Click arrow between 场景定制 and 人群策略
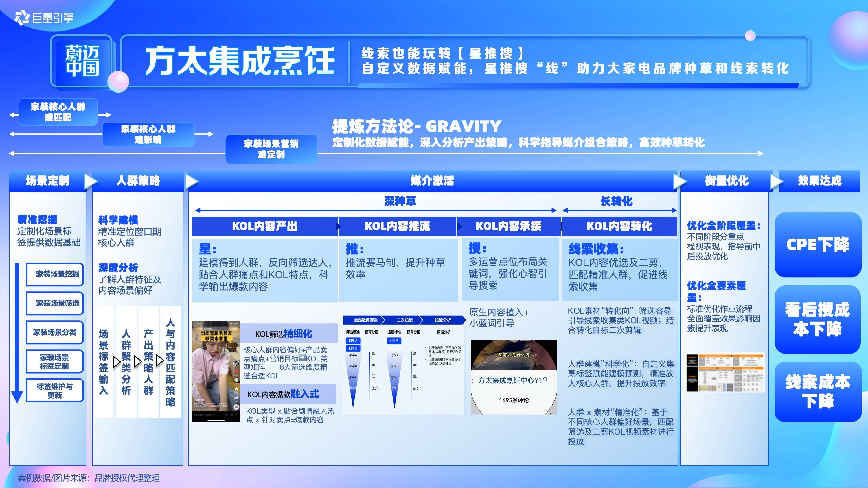This screenshot has height=488, width=868. tap(90, 182)
